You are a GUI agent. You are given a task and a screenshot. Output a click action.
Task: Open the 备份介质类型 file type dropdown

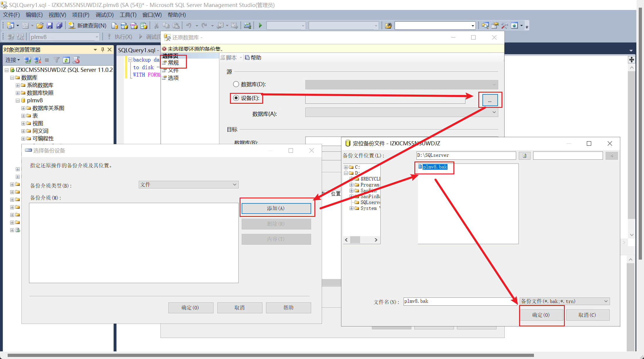189,185
